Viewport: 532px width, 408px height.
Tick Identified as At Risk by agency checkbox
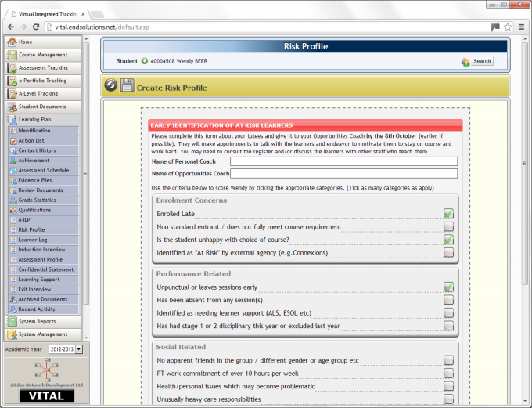(x=448, y=252)
